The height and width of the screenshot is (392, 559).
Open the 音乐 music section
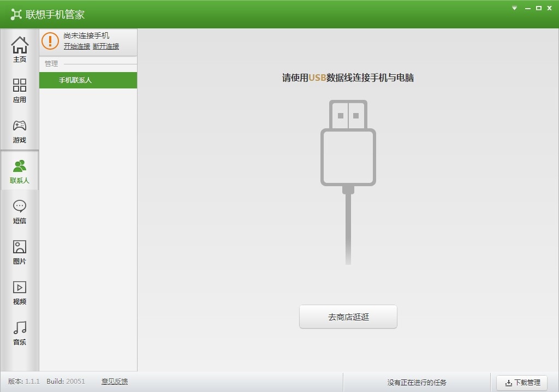(x=20, y=333)
